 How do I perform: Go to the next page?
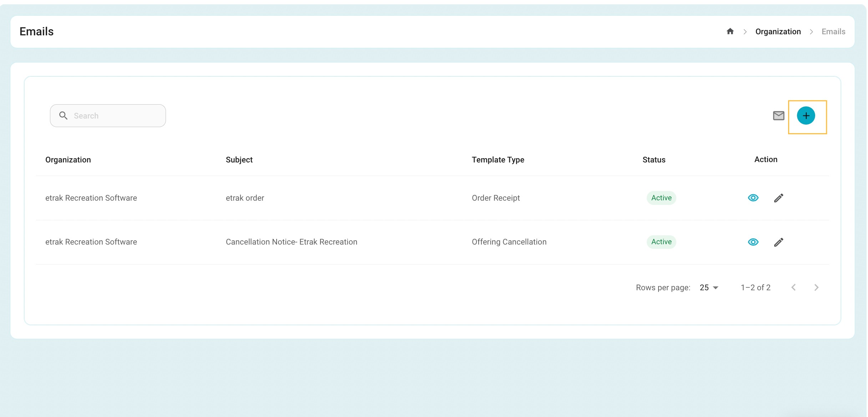816,287
